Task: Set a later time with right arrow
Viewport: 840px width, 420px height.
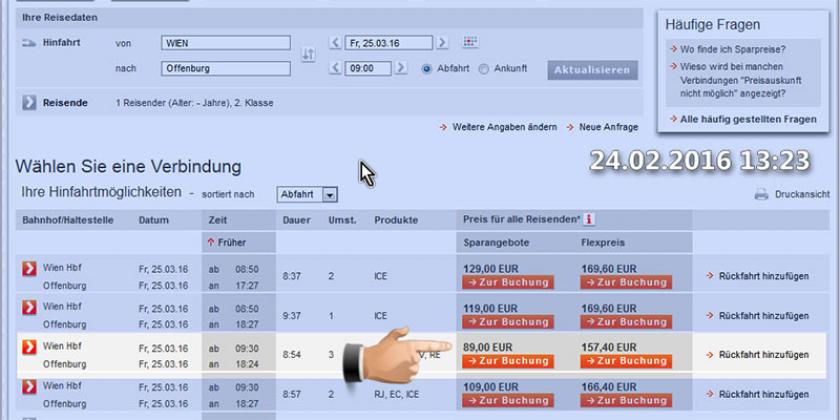Action: [x=401, y=69]
